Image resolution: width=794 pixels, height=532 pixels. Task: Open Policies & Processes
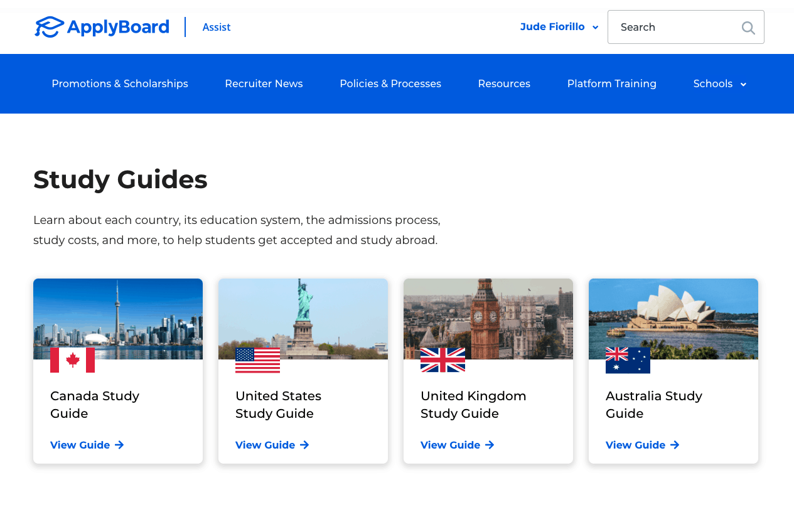pos(390,83)
